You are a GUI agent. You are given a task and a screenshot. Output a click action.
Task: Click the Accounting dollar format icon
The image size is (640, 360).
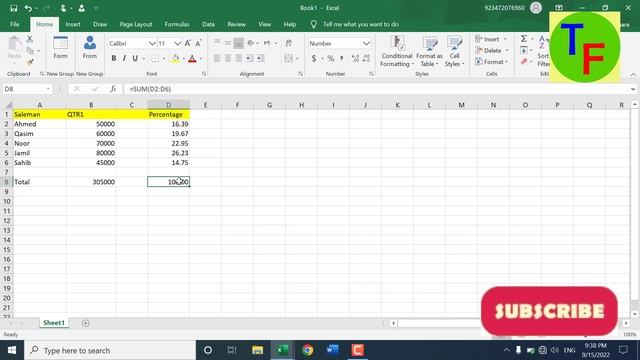coord(314,59)
